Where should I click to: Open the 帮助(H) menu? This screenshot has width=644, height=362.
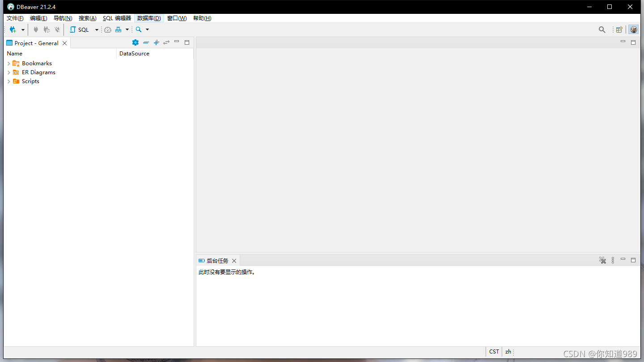coord(202,18)
